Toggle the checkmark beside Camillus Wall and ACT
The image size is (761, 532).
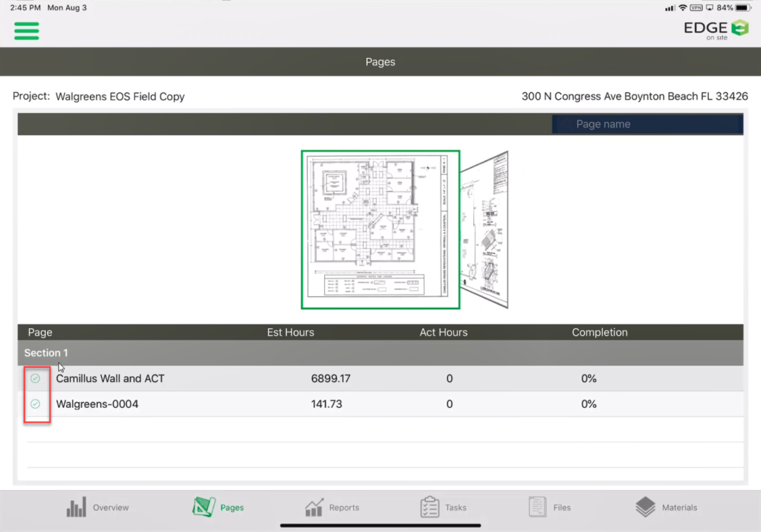click(34, 378)
